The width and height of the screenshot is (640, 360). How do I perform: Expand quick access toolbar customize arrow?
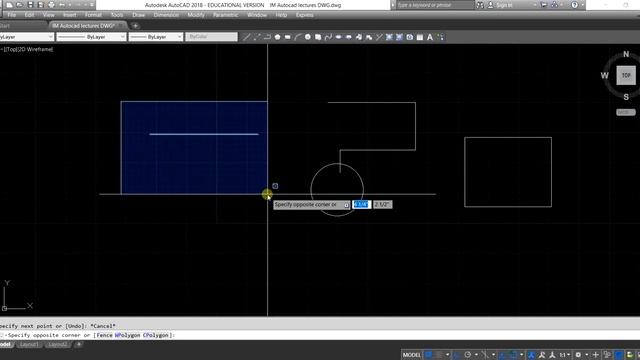[x=92, y=5]
